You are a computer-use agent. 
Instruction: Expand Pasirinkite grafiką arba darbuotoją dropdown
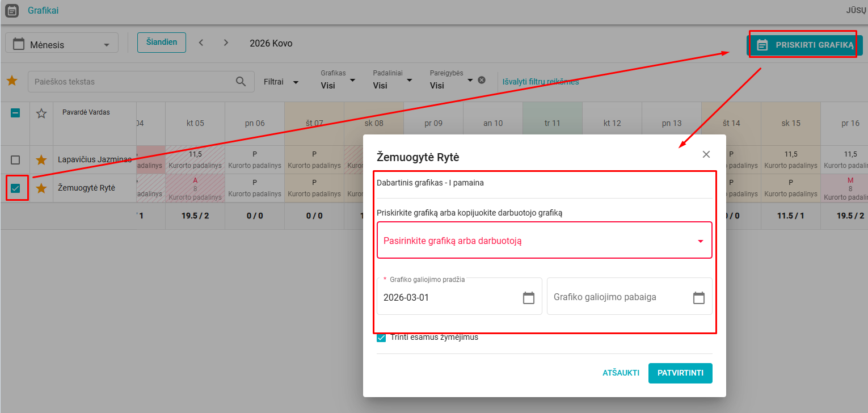(544, 241)
